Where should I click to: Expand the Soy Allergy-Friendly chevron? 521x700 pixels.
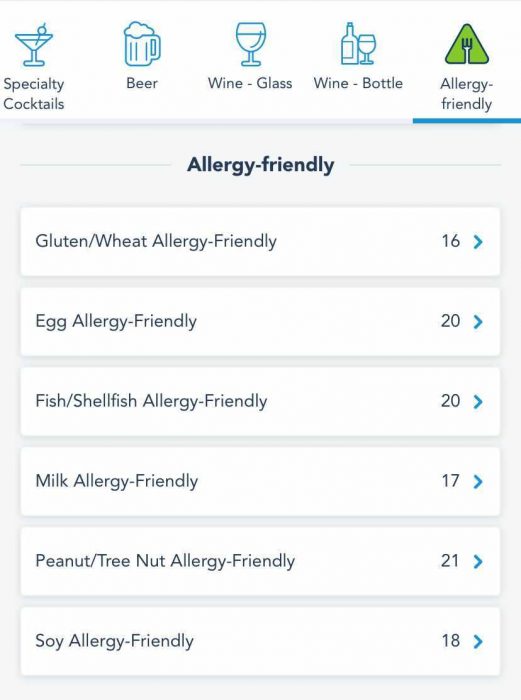click(x=478, y=641)
